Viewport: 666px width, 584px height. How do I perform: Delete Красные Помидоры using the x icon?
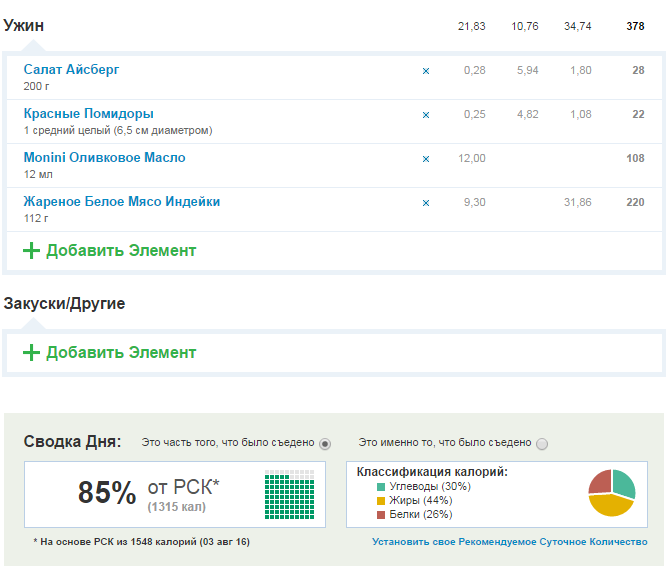click(425, 115)
